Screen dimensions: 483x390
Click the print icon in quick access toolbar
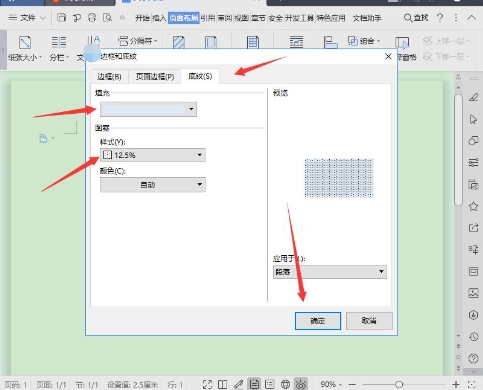pos(92,18)
